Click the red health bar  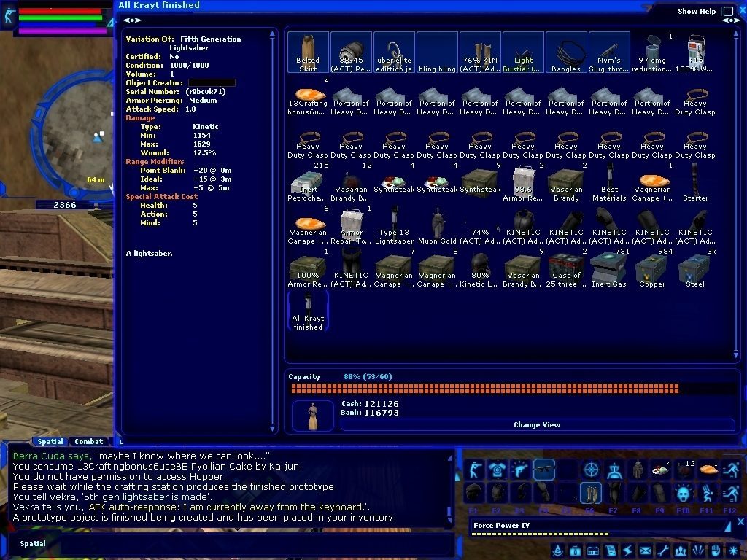tap(60, 11)
